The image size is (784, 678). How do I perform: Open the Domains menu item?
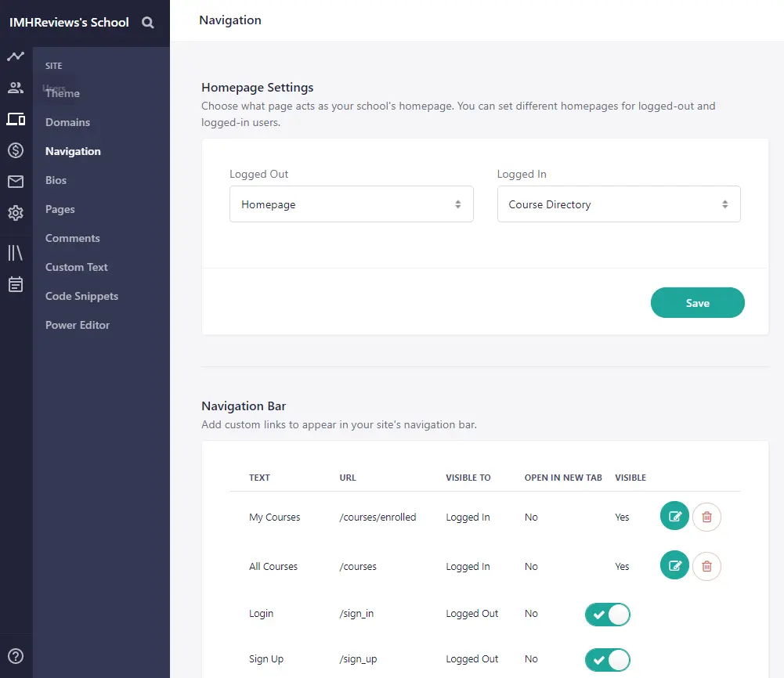click(67, 122)
